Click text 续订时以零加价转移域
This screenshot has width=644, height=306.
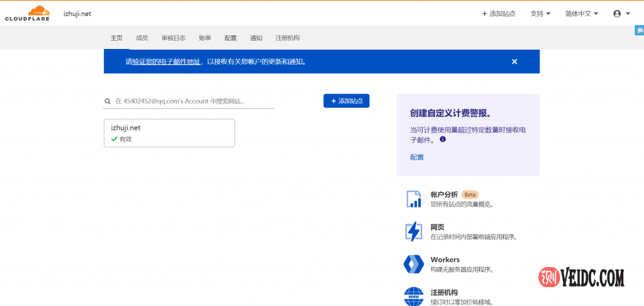pos(462,302)
